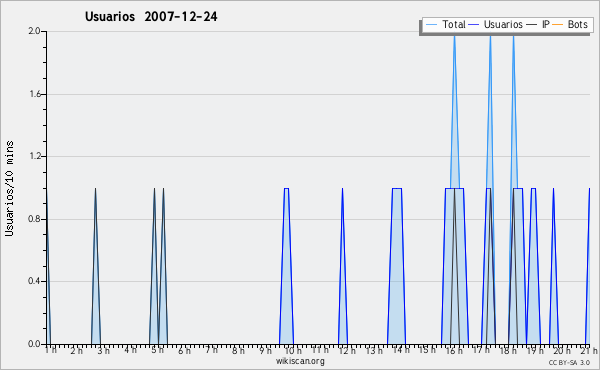Click the 0.0 y-axis value
600x370 pixels.
tap(34, 344)
